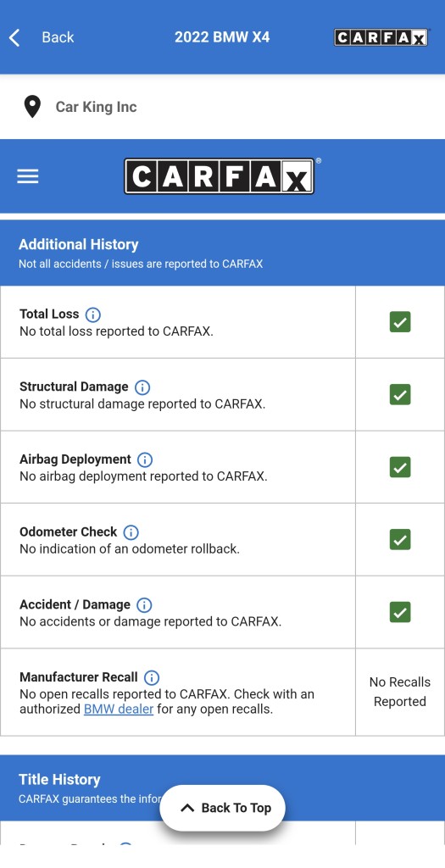Select the Accident / Damage heading text
Screen dimensions: 445x868
(75, 604)
